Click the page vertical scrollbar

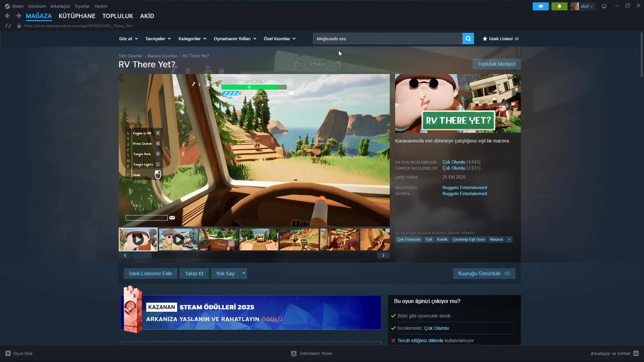641,55
